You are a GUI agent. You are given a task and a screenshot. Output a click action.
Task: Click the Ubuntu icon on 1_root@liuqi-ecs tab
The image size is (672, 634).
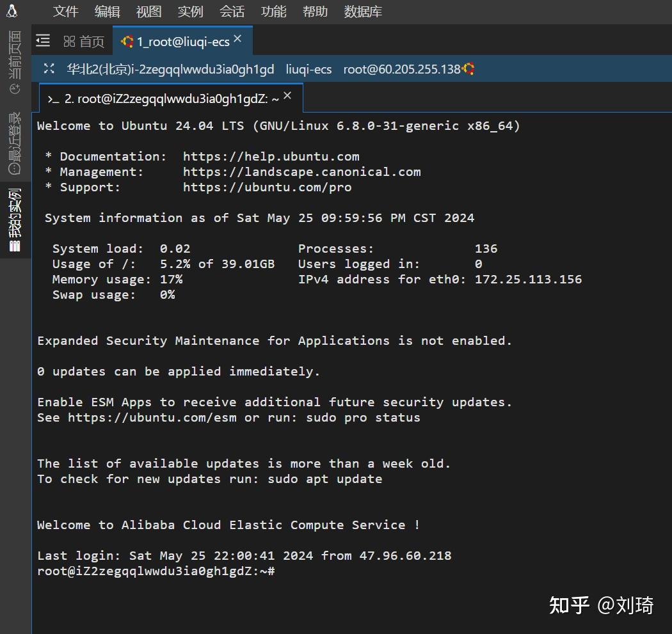pos(127,40)
